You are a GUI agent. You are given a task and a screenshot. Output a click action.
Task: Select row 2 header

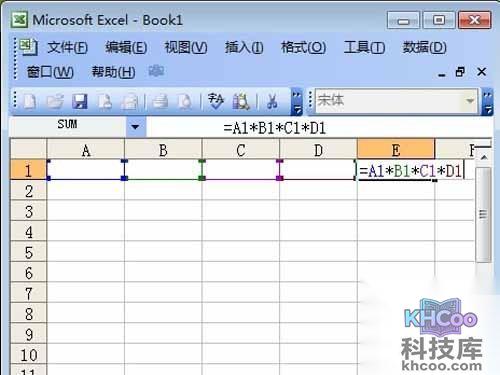click(x=29, y=191)
